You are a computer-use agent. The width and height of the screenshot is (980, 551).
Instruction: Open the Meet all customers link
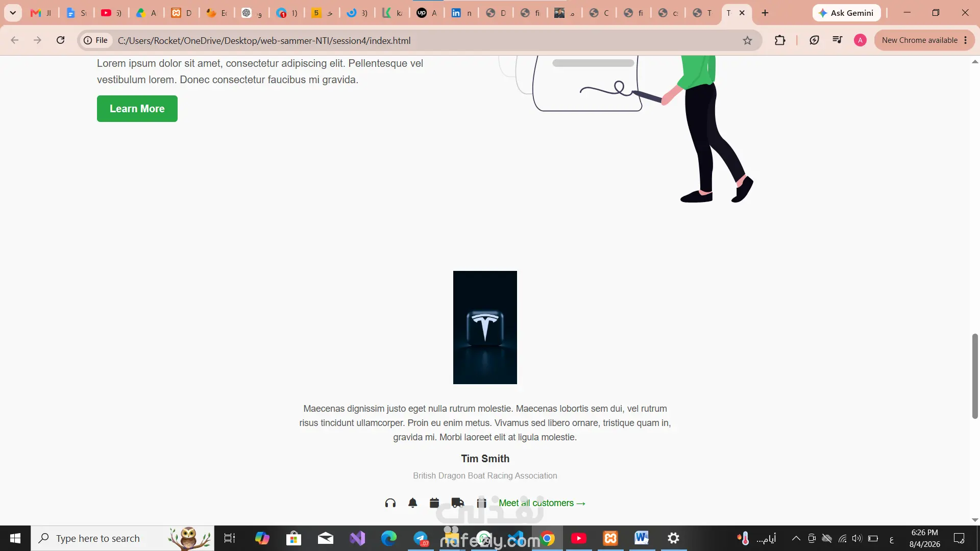(x=542, y=503)
